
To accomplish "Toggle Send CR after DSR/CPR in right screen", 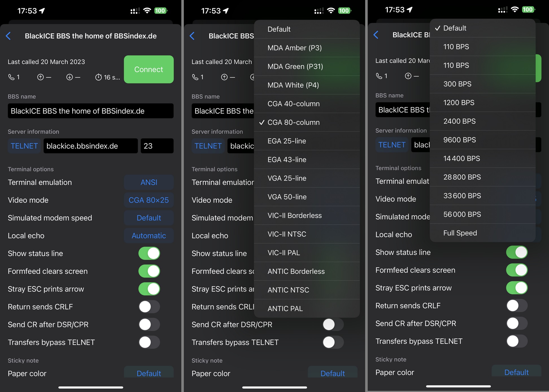I will pos(517,323).
